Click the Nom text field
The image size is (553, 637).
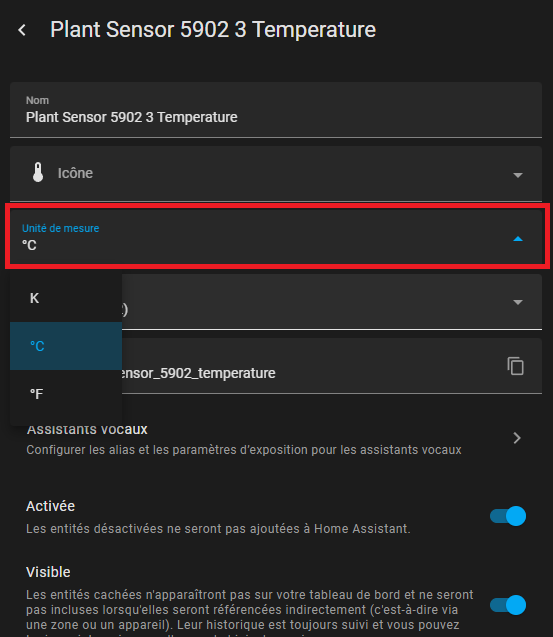276,110
